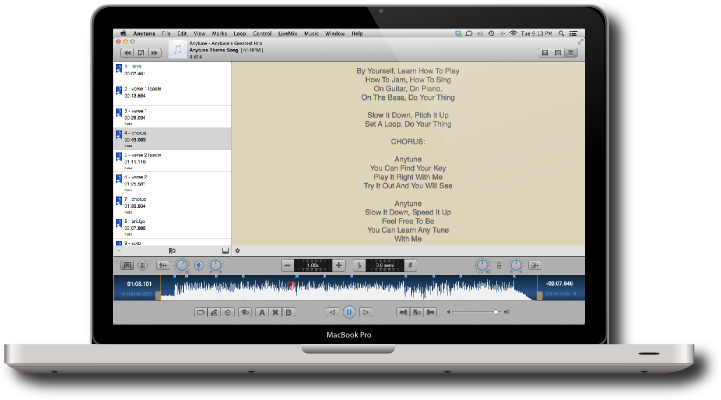
Task: Set loop point B
Action: coord(288,313)
